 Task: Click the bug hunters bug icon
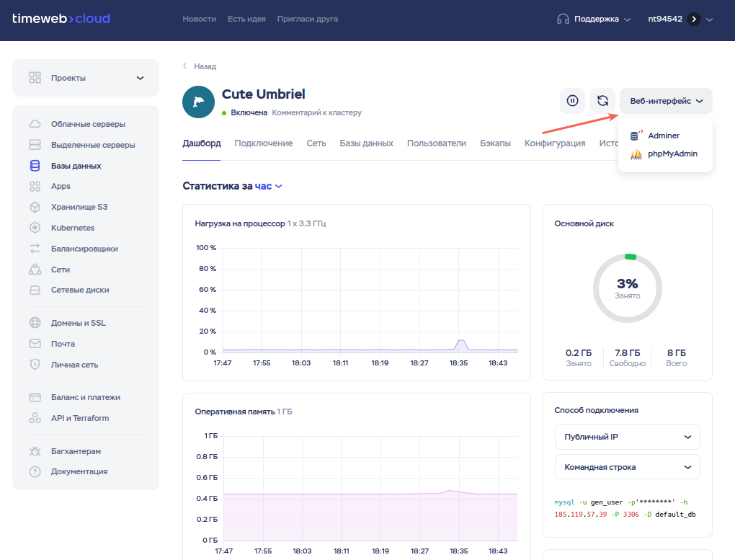pos(35,451)
